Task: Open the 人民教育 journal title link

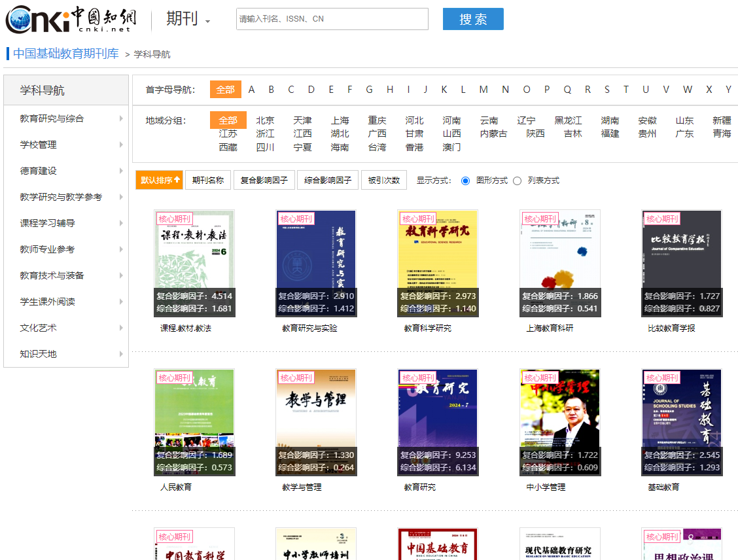Action: [176, 487]
